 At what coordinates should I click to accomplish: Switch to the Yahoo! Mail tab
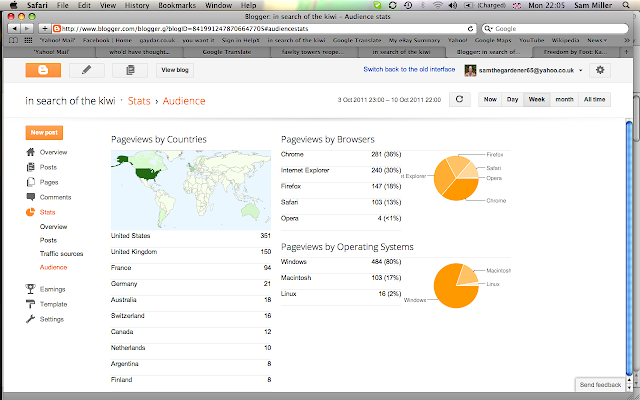[x=51, y=52]
